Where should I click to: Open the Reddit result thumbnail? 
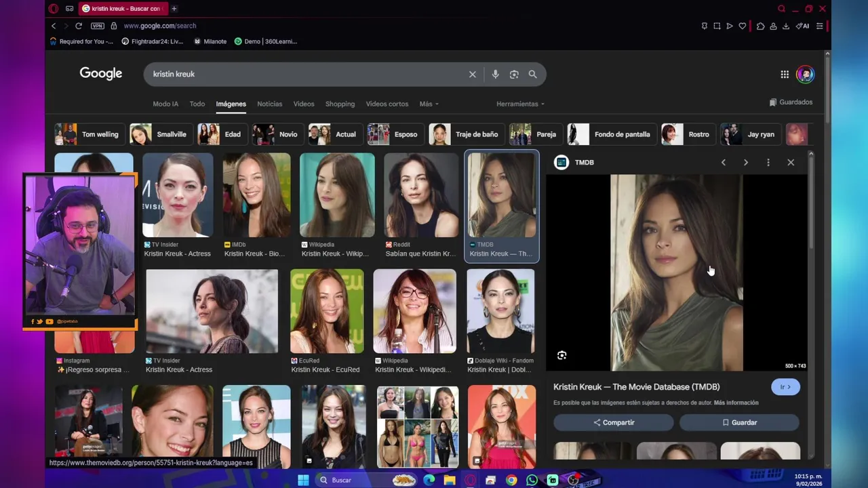coord(421,195)
